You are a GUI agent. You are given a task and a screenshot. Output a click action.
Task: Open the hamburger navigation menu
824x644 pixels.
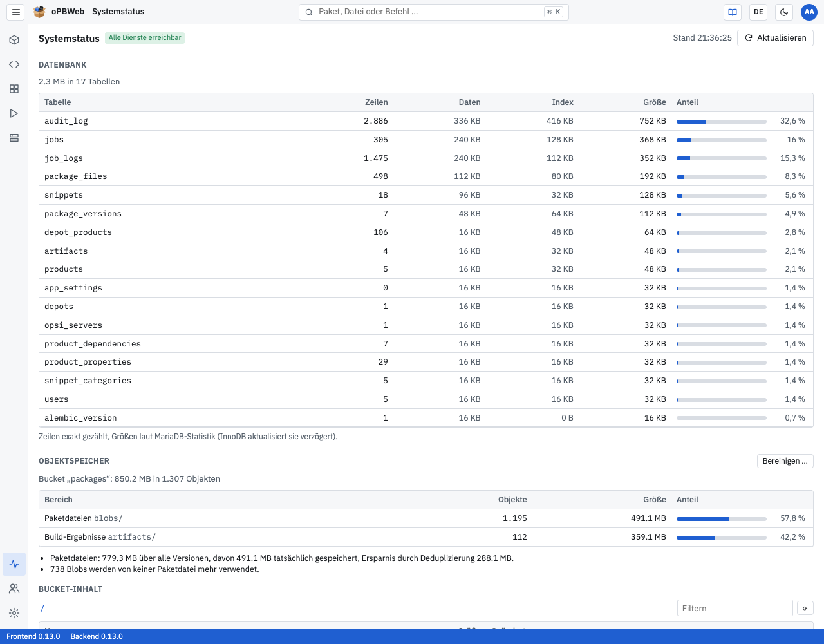coord(16,12)
